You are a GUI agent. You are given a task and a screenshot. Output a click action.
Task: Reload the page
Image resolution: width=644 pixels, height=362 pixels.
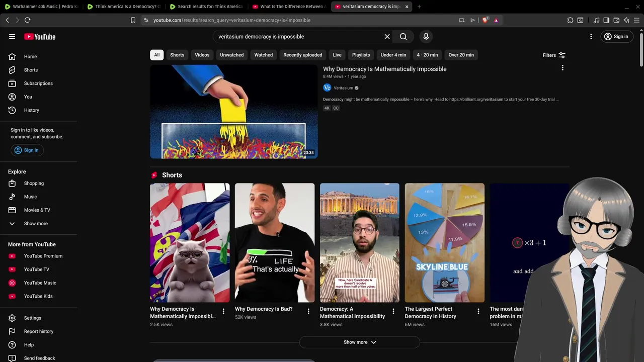[x=28, y=20]
